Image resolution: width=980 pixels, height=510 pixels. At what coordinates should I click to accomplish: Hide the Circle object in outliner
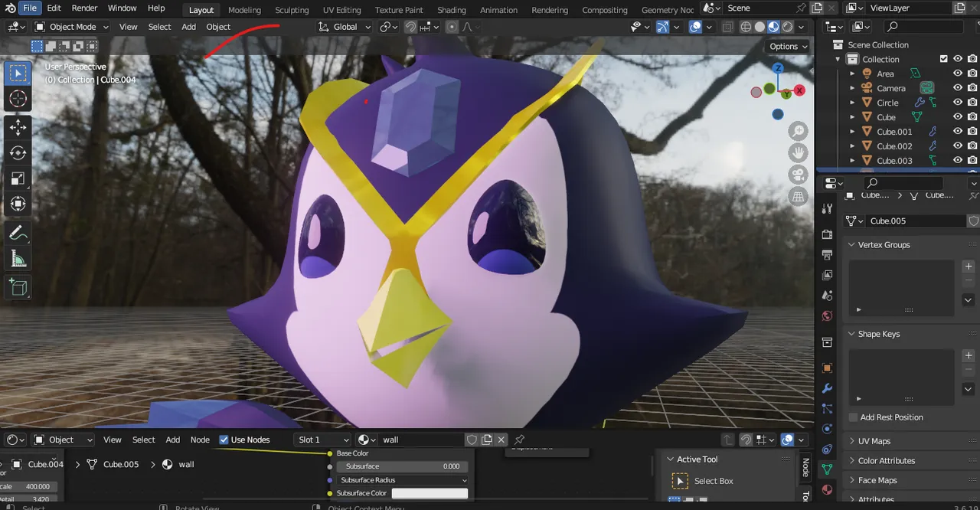(957, 103)
